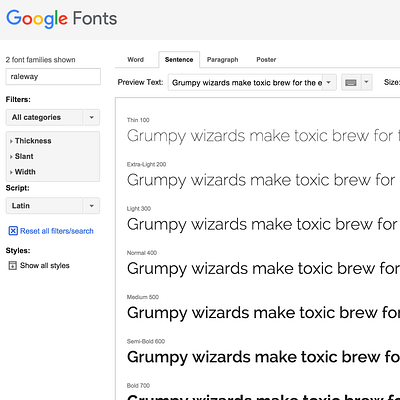Expand the Slant filter
400x400 pixels.
tap(22, 156)
